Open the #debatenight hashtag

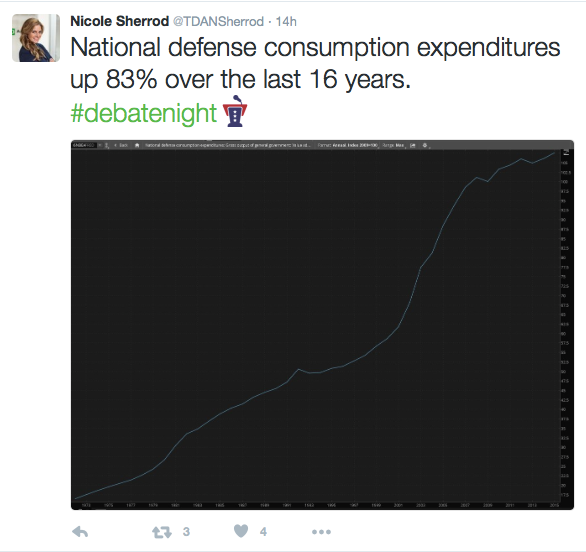pos(144,112)
